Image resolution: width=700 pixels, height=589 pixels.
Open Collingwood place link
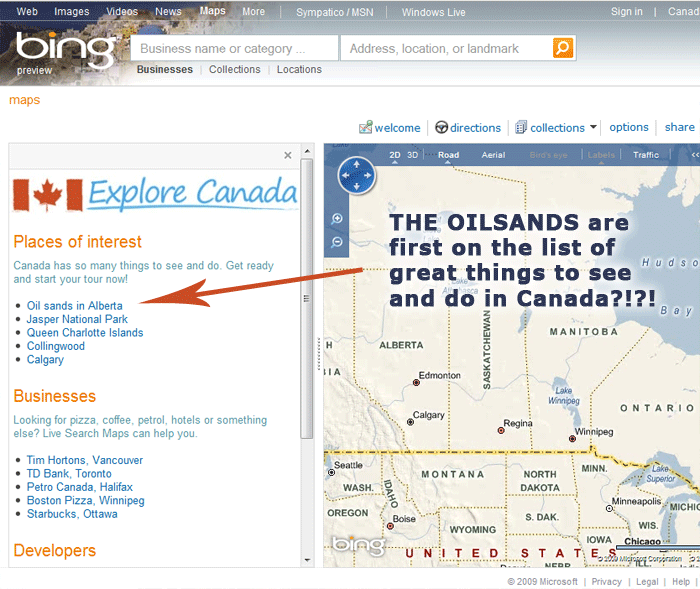click(55, 346)
